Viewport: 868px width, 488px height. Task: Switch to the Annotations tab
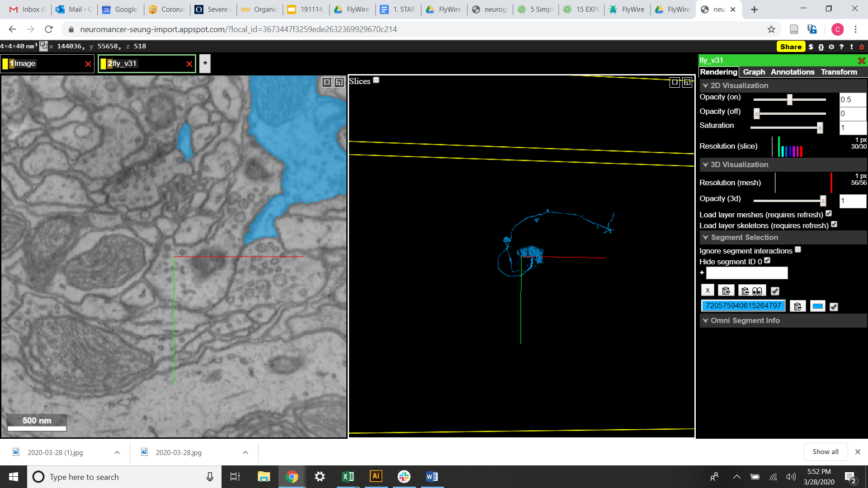793,72
